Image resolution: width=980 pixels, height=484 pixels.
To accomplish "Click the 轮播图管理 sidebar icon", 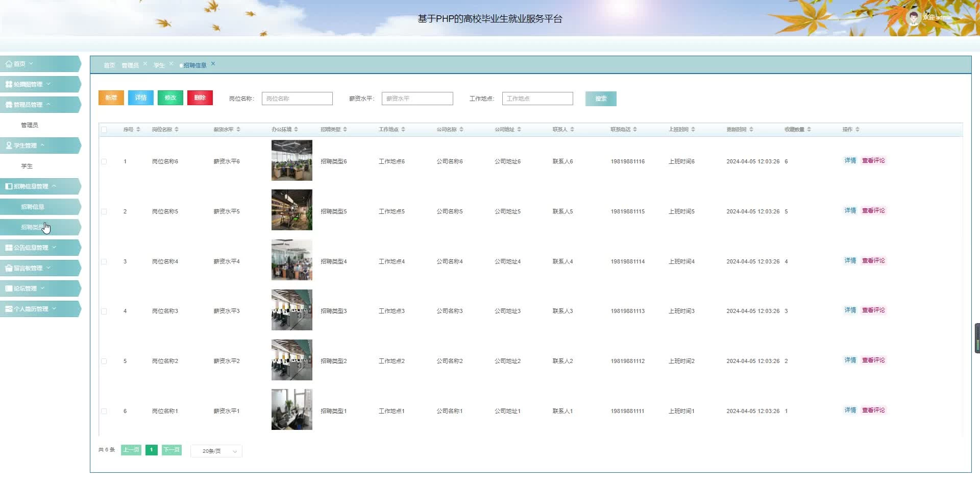I will pyautogui.click(x=9, y=84).
